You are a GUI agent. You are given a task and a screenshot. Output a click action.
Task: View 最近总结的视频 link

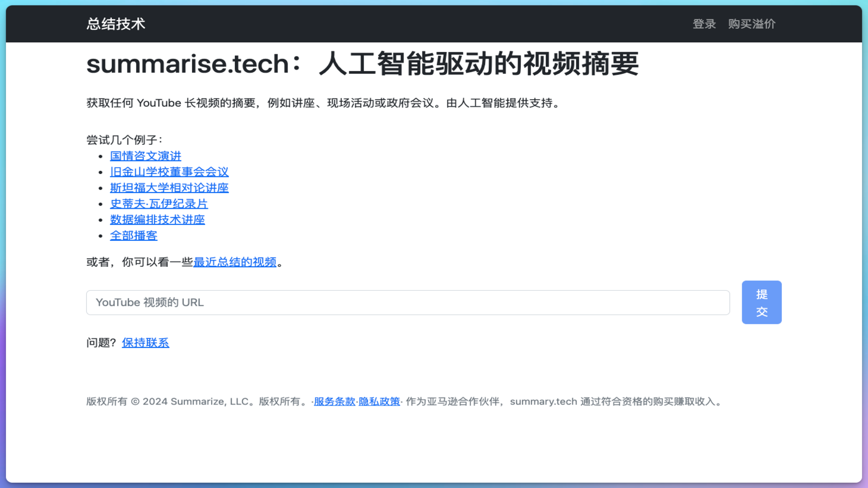[x=235, y=262]
